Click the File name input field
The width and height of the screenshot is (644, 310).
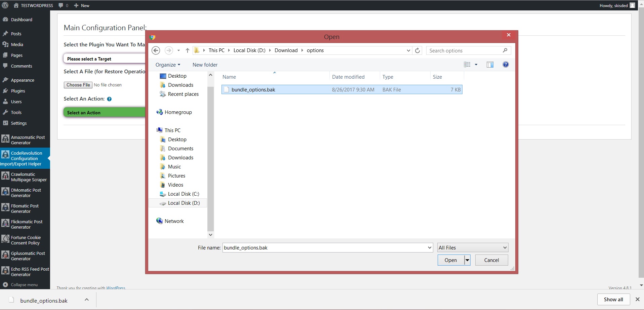click(327, 248)
